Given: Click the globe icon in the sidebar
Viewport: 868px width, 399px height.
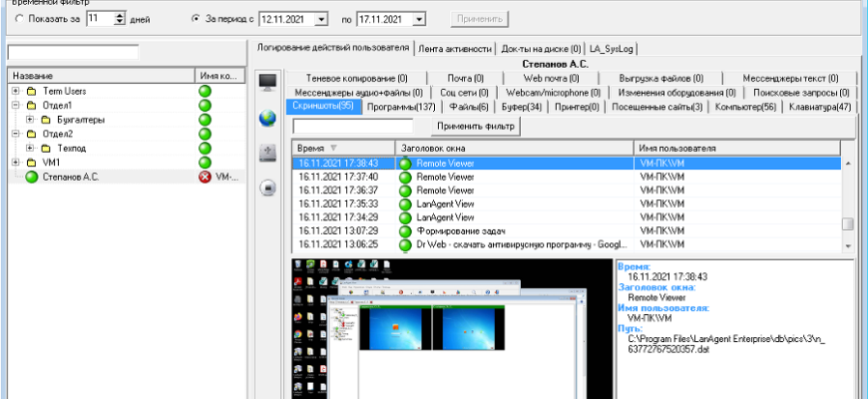Looking at the screenshot, I should 267,118.
